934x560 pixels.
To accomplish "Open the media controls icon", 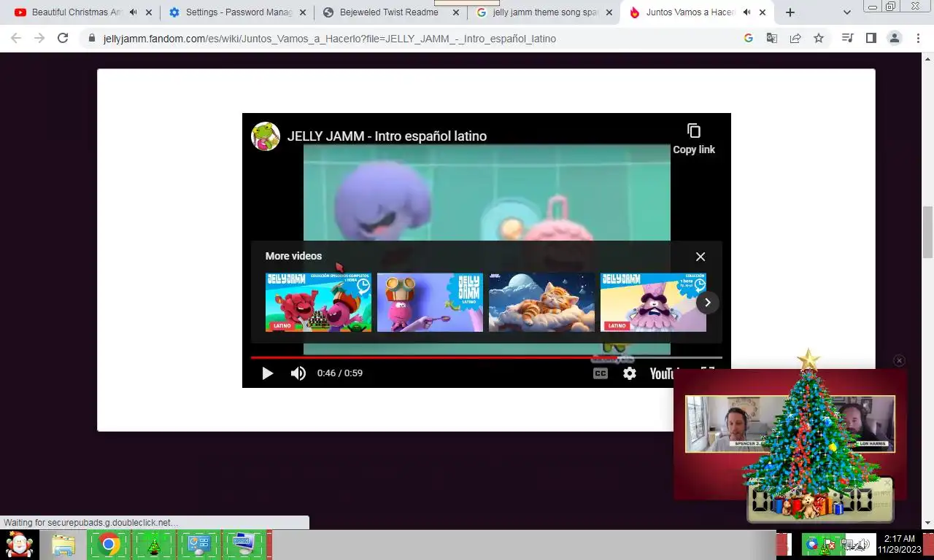I will point(847,38).
